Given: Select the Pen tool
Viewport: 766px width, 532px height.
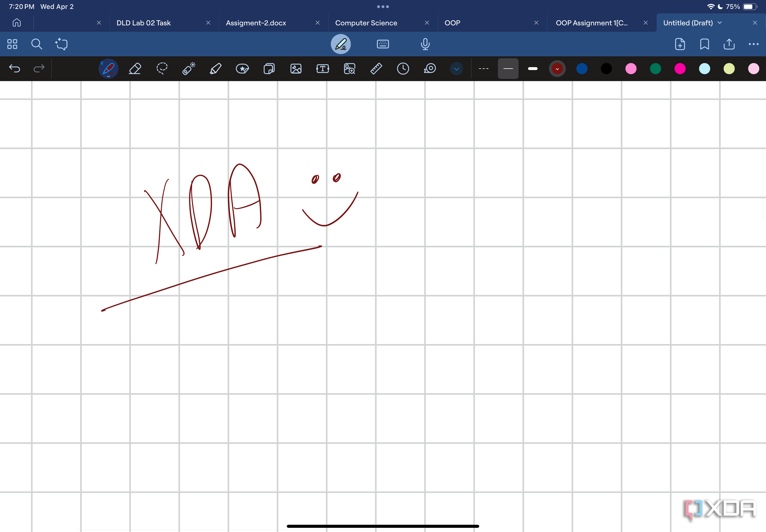Looking at the screenshot, I should [x=109, y=69].
